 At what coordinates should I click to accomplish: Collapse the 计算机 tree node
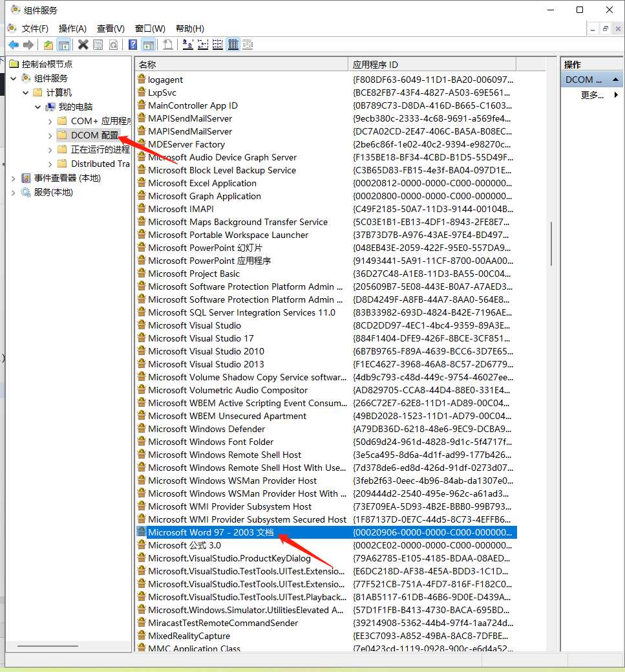tap(26, 92)
